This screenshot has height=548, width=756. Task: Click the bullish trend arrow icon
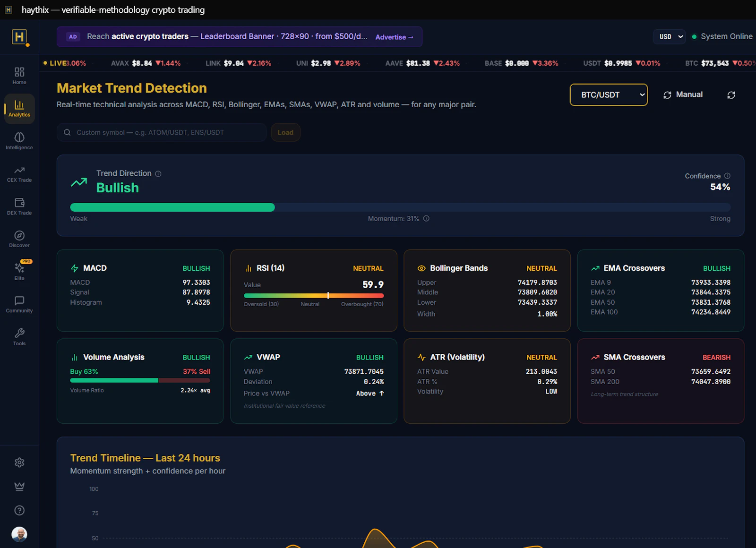tap(79, 182)
